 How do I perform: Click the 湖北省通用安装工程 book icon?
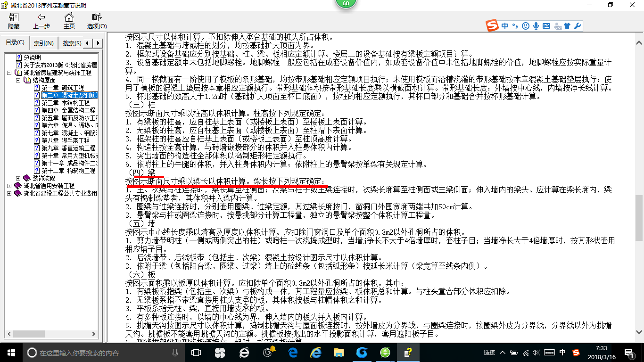tap(18, 186)
